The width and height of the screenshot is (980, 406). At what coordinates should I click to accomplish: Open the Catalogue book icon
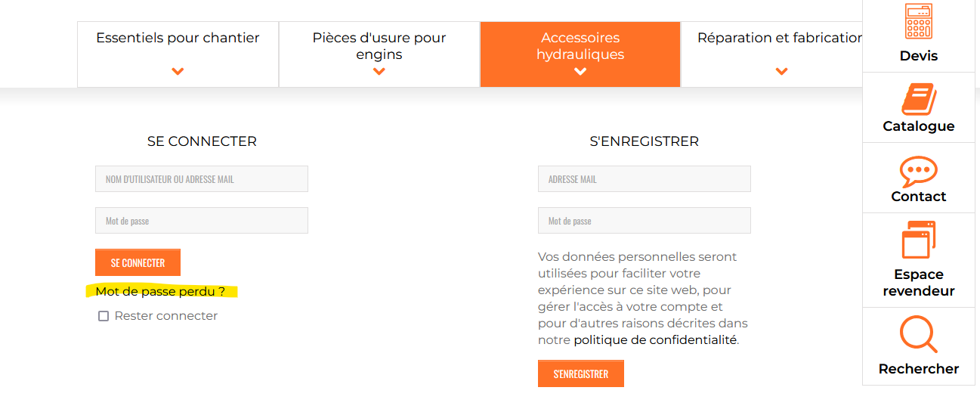coord(918,99)
